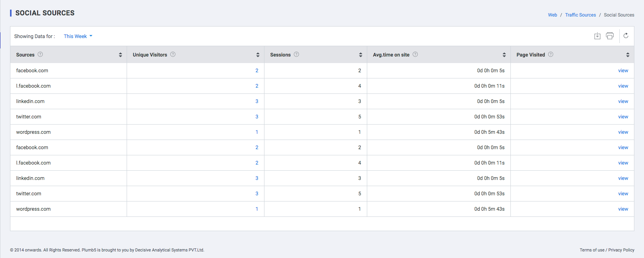Open the Traffic Sources breadcrumb link
644x258 pixels.
tap(580, 15)
